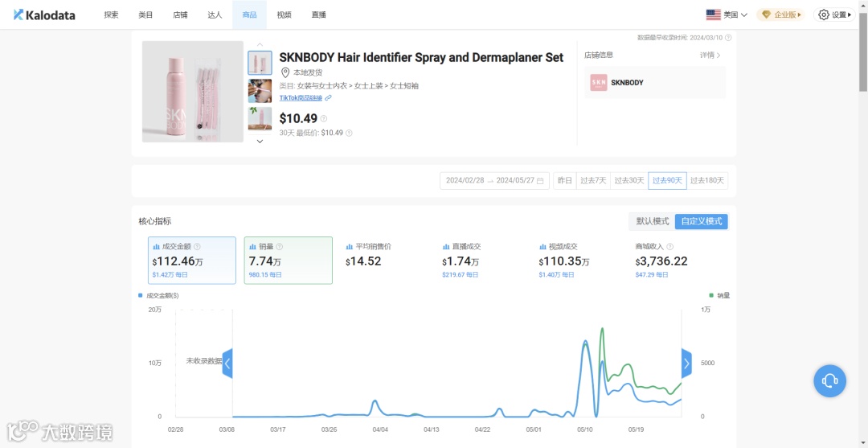
Task: Open the 设置 settings menu
Action: click(835, 15)
